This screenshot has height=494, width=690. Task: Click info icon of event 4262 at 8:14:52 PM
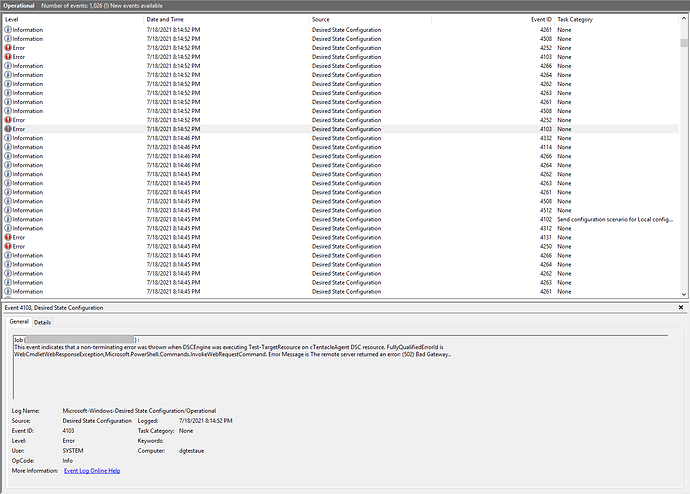pyautogui.click(x=8, y=84)
